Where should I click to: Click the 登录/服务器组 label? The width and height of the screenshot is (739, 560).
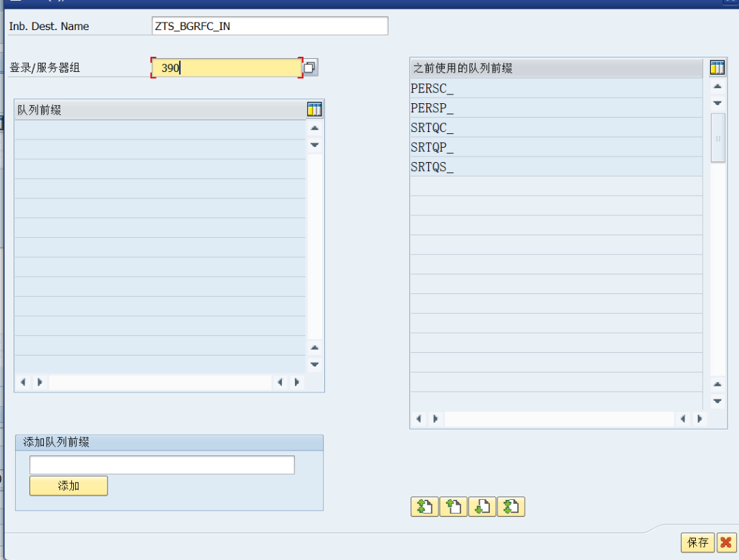pos(44,68)
